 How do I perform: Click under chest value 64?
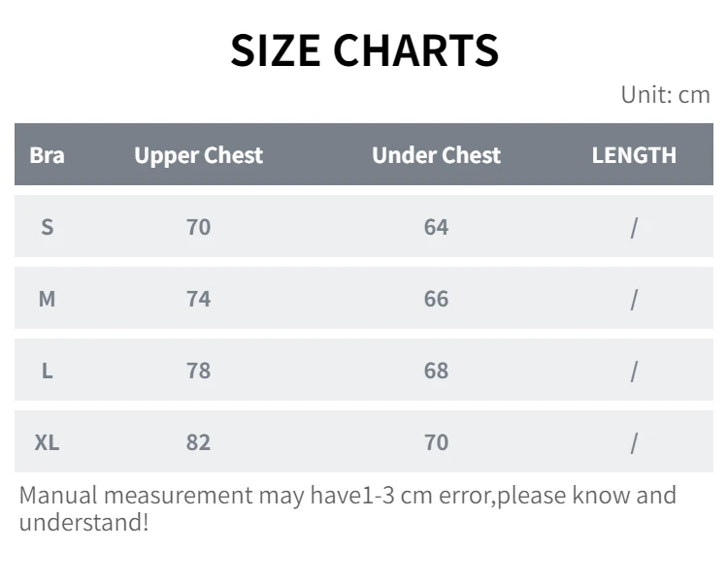click(437, 227)
